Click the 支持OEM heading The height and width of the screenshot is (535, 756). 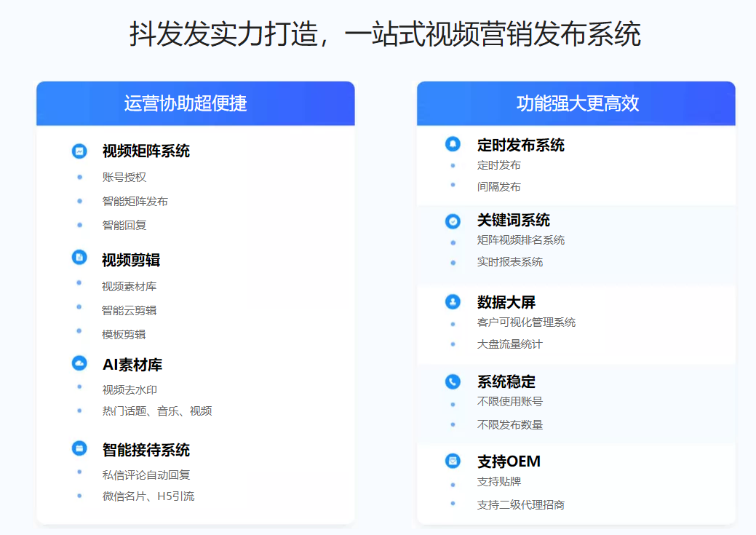509,462
